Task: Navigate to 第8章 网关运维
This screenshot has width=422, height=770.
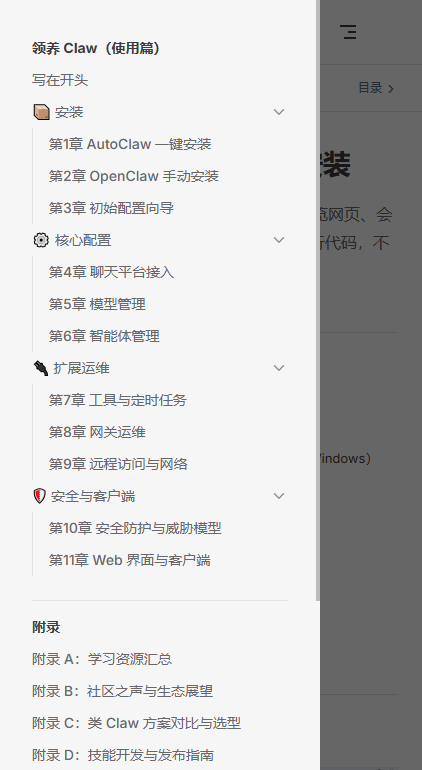Action: tap(97, 432)
